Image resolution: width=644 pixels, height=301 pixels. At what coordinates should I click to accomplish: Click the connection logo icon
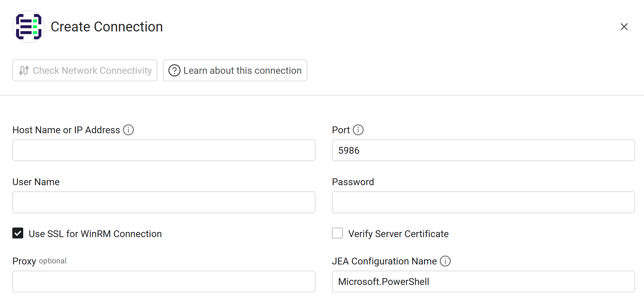pyautogui.click(x=29, y=27)
